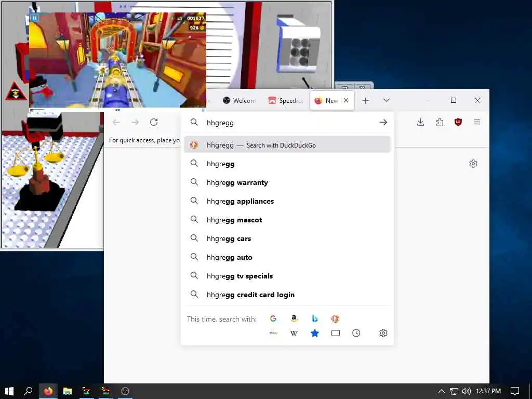Submit the search with the Go arrow
The image size is (532, 399).
coord(383,122)
